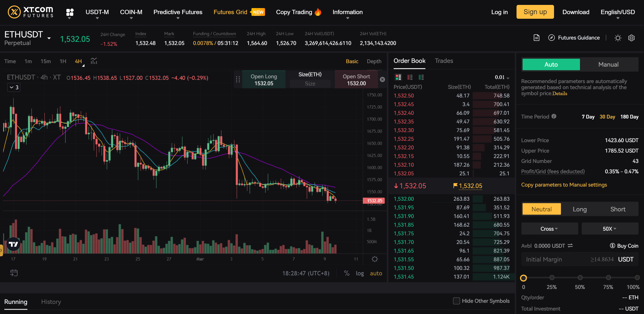
Task: Open the 50X leverage dropdown
Action: [609, 228]
